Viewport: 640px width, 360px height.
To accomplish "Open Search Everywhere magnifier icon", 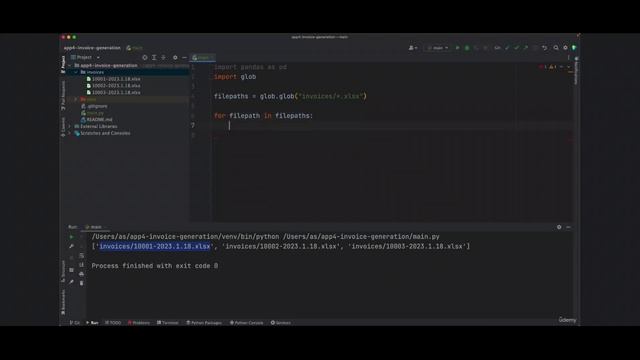I will click(x=556, y=48).
